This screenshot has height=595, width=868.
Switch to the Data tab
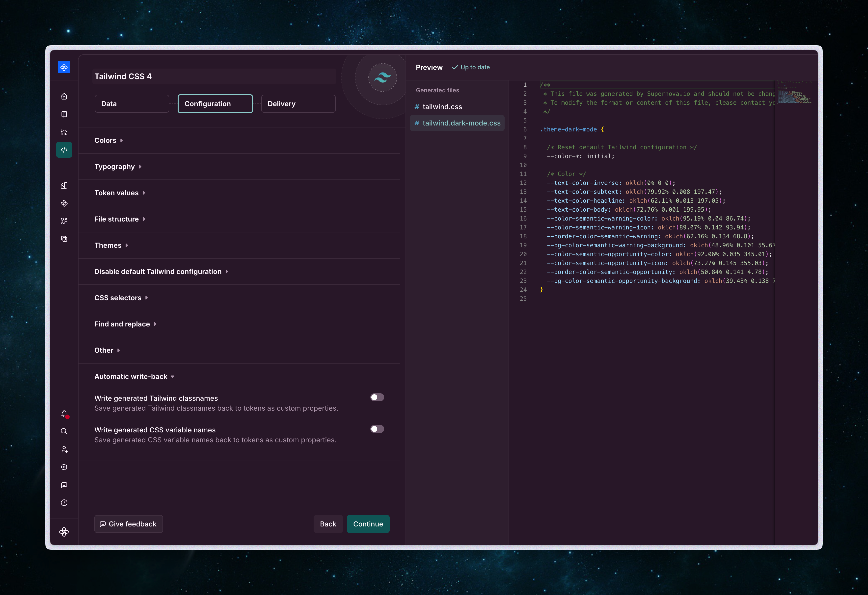click(x=132, y=104)
